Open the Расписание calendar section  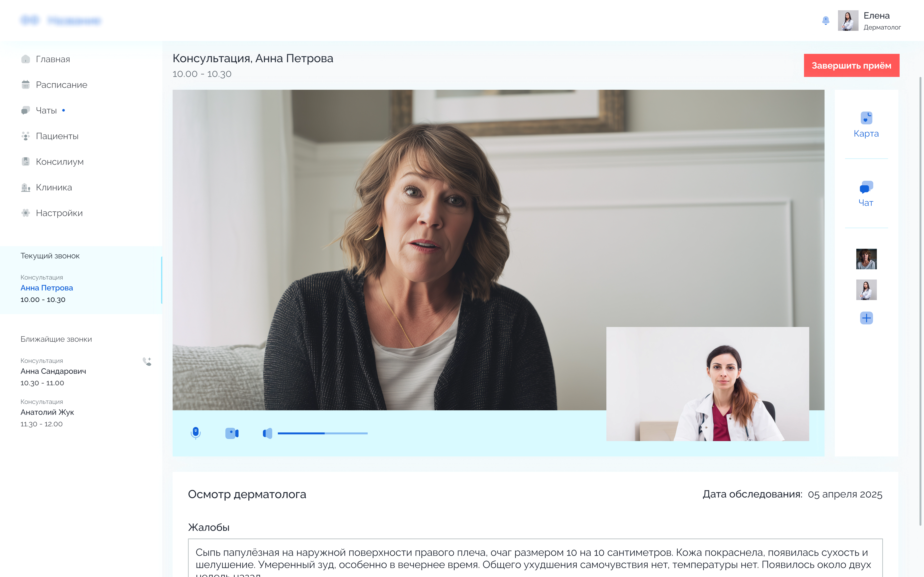[61, 85]
